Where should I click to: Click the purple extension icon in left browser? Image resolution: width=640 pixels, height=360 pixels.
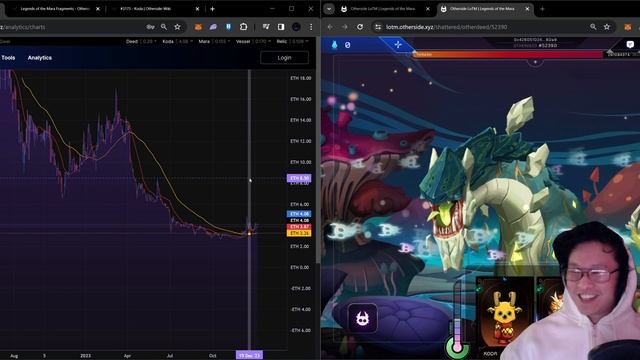coord(213,27)
